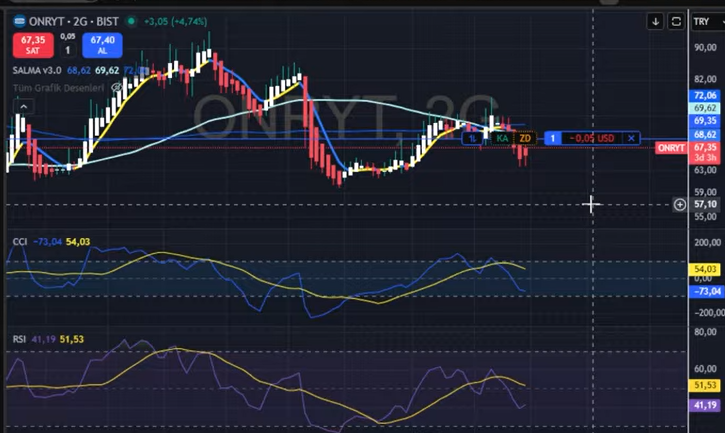Click the 69,35 price axis label

pos(705,120)
